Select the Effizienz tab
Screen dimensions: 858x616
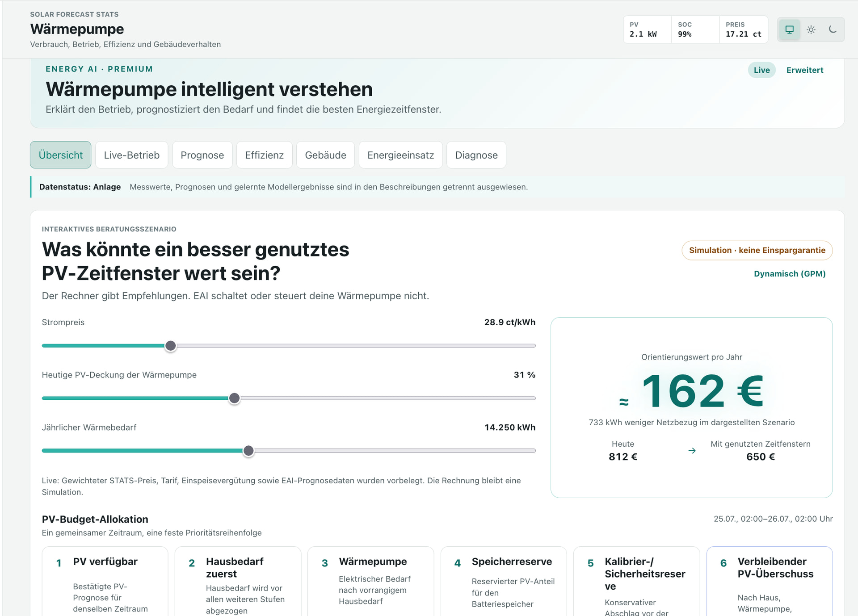coord(265,155)
